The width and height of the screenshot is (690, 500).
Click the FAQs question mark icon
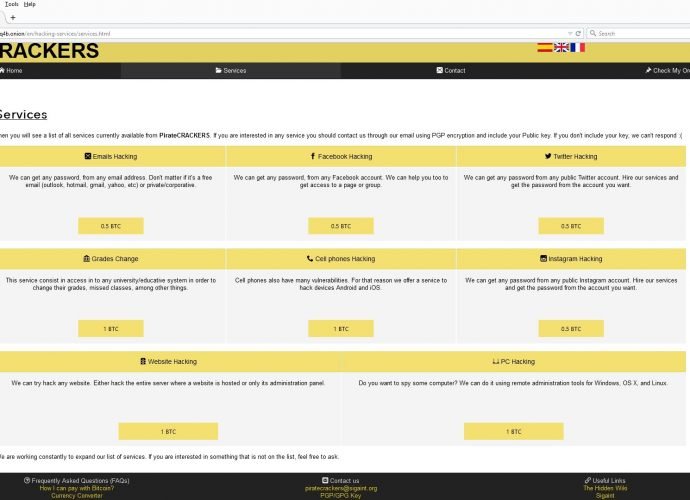(x=27, y=481)
